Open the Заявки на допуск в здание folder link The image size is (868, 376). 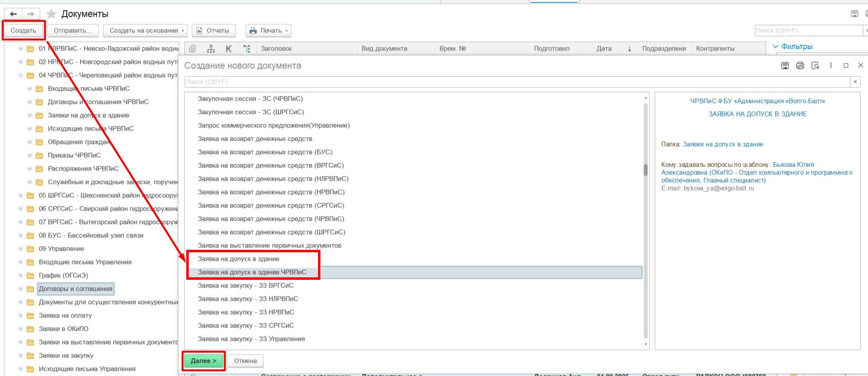(x=723, y=144)
